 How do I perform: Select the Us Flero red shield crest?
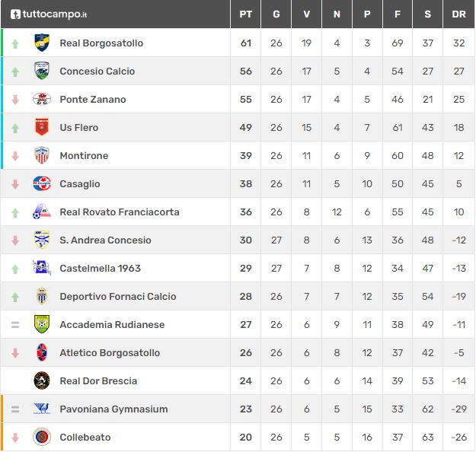[x=42, y=127]
